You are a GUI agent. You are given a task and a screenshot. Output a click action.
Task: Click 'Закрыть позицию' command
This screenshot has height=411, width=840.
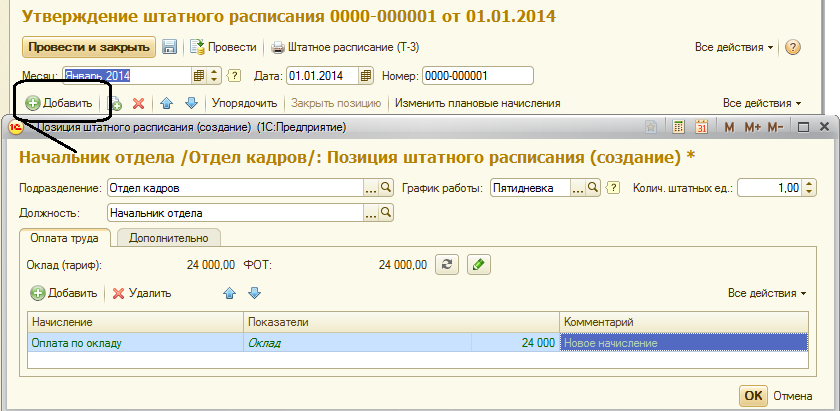click(336, 103)
